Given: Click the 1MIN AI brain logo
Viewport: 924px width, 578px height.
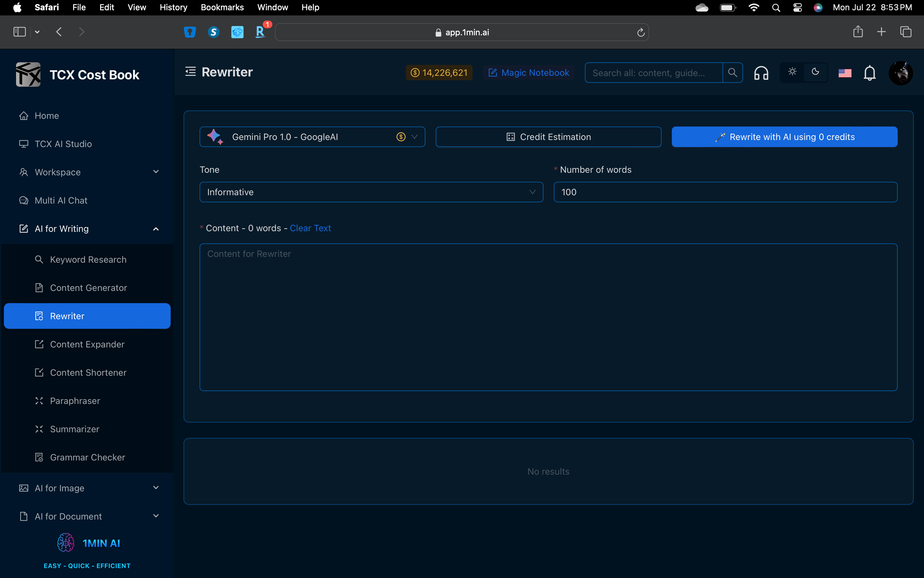Looking at the screenshot, I should 66,543.
